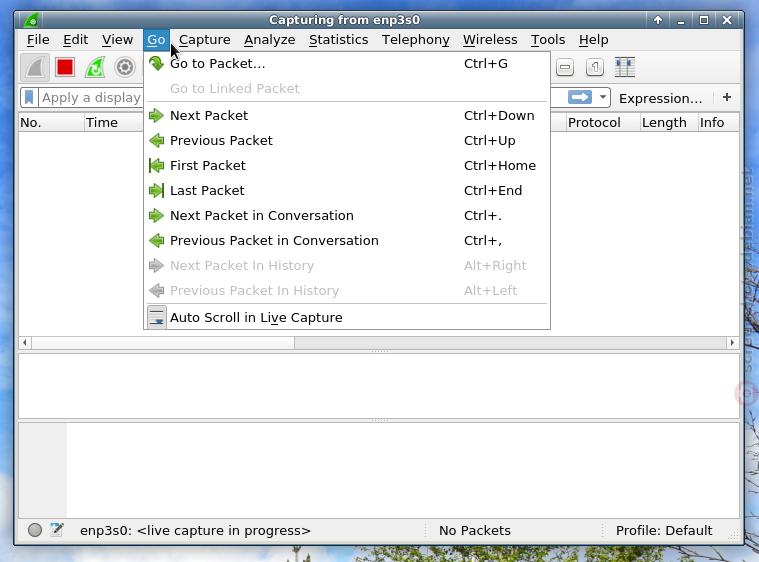Sort by the No. column header
Screen dimensions: 759x562
pyautogui.click(x=51, y=122)
